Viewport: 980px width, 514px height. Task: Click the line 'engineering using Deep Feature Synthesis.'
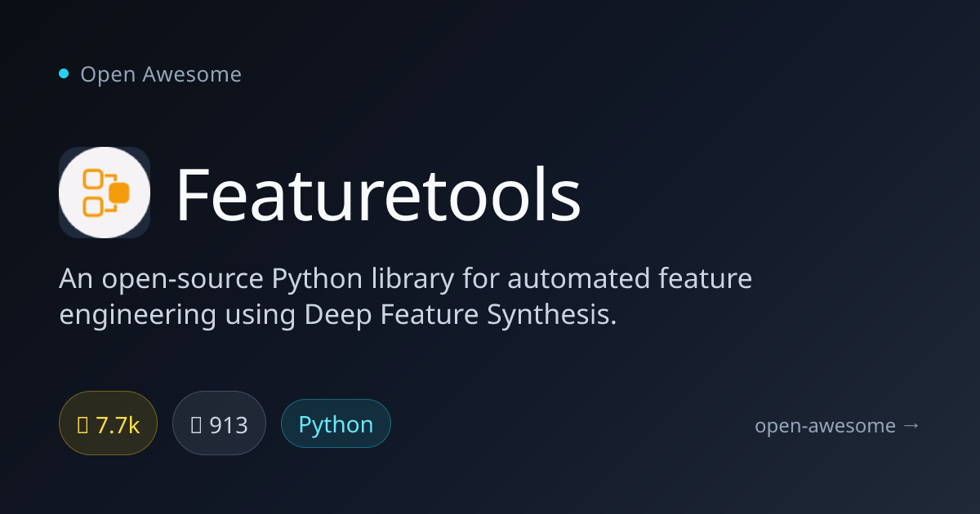(338, 314)
